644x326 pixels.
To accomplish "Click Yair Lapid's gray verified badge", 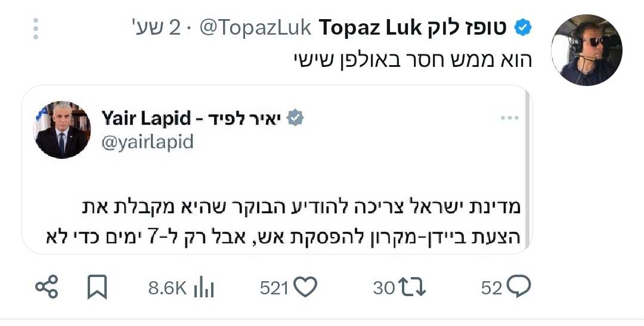I will coord(296,118).
